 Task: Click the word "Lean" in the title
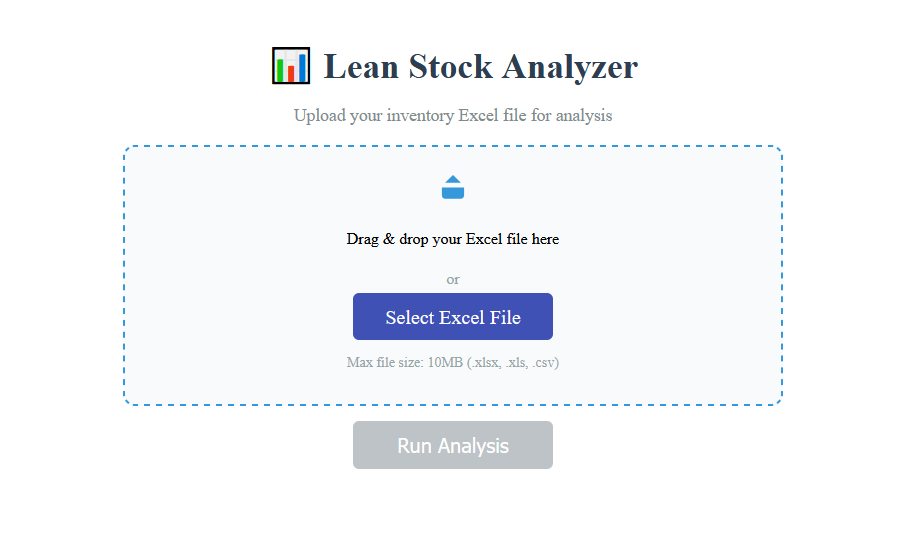(x=361, y=67)
